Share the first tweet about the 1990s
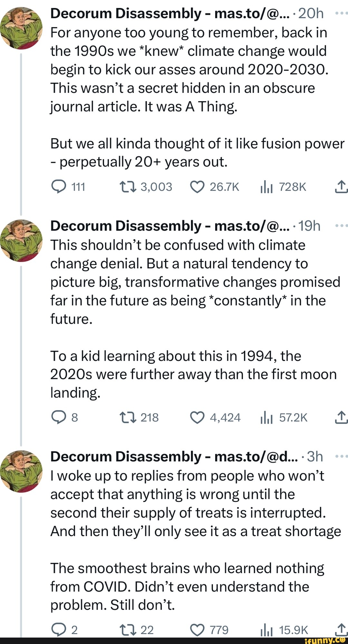This screenshot has width=348, height=644. point(341,187)
